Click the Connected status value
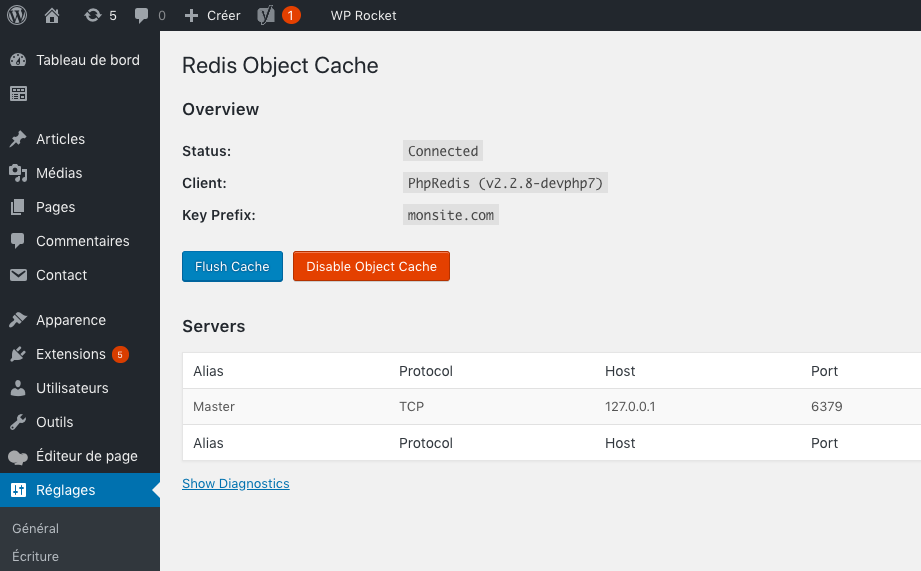This screenshot has height=571, width=921. pos(443,151)
